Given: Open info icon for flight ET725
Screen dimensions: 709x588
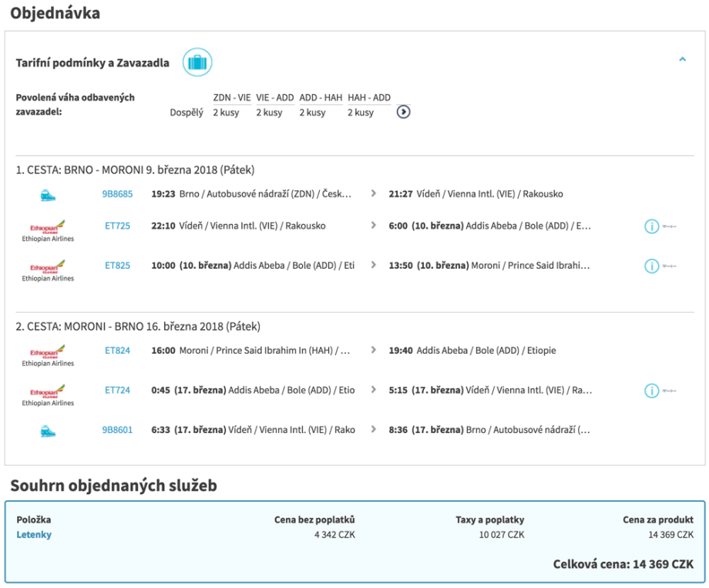Looking at the screenshot, I should pyautogui.click(x=651, y=227).
